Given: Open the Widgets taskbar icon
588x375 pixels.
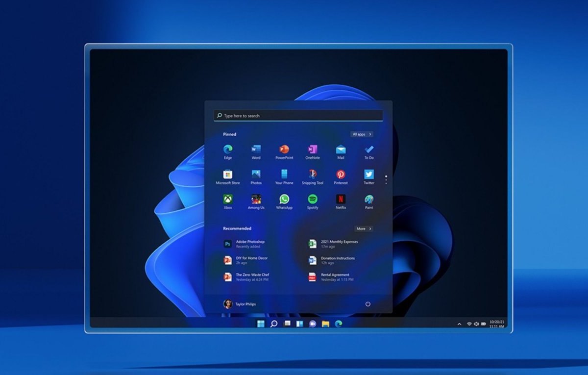Looking at the screenshot, I should [300, 324].
